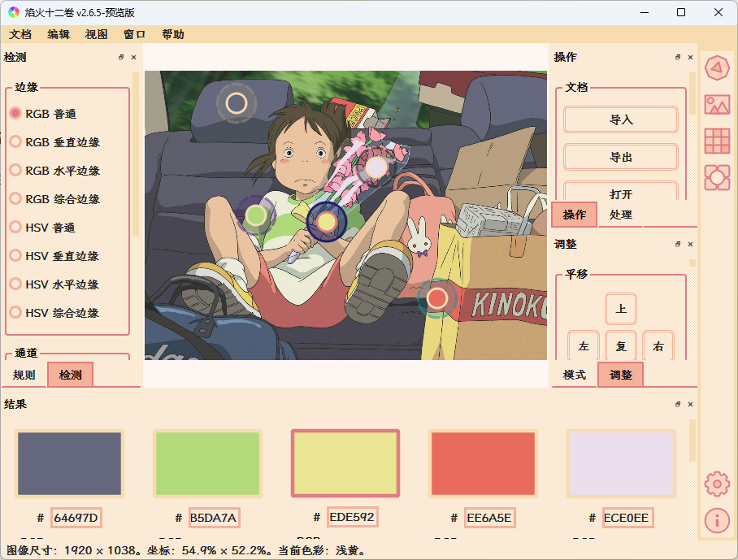
Task: Switch to the 检测 tab
Action: (70, 375)
